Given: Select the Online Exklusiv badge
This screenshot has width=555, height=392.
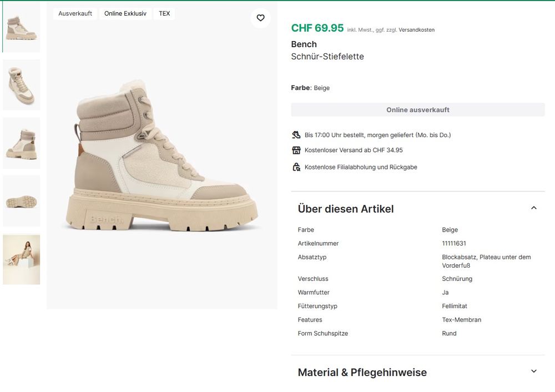Looking at the screenshot, I should [x=125, y=13].
